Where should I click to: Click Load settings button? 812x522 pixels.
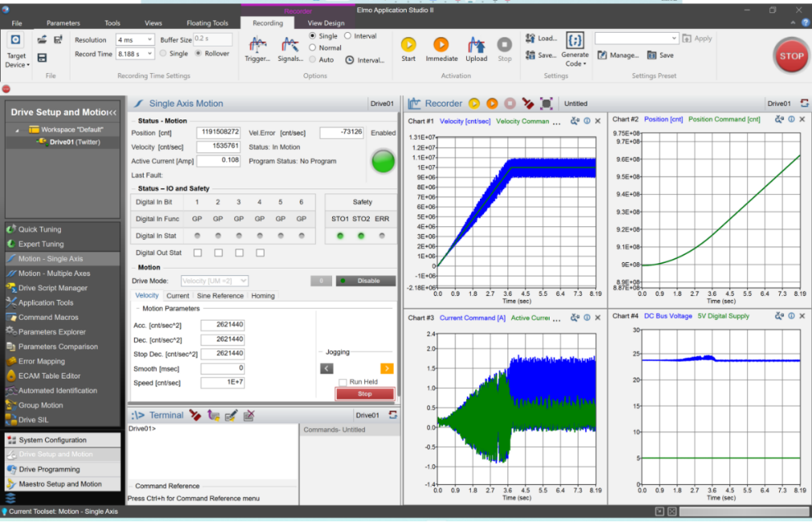(541, 38)
